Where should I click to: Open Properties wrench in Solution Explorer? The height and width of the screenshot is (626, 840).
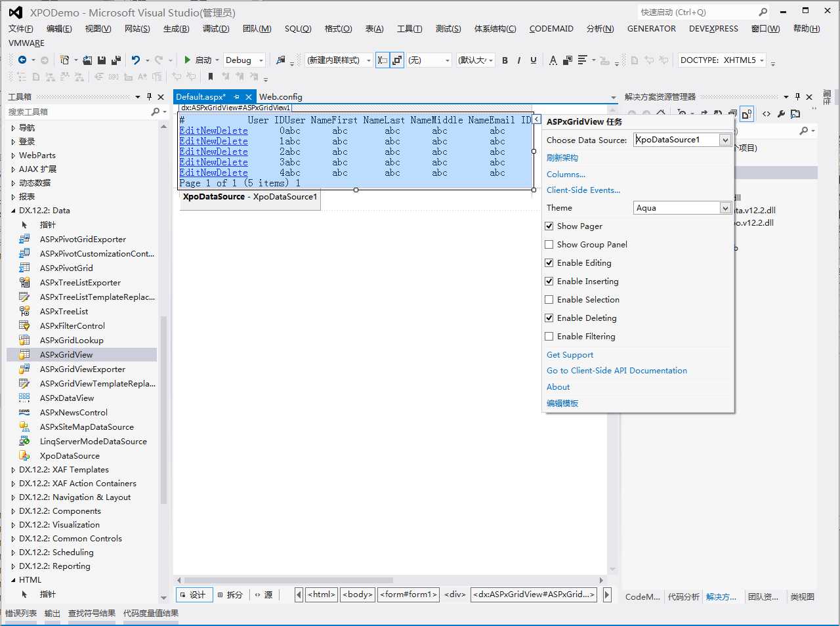(781, 114)
